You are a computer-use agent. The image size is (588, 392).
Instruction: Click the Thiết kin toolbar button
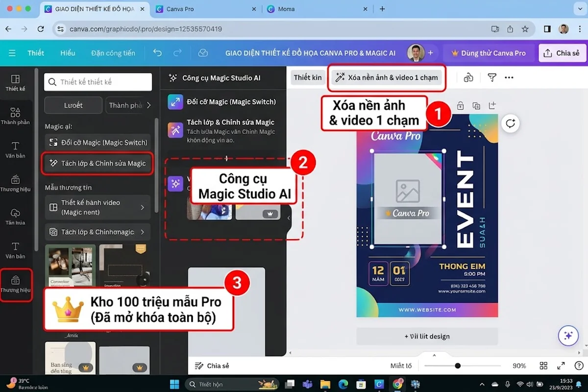308,77
